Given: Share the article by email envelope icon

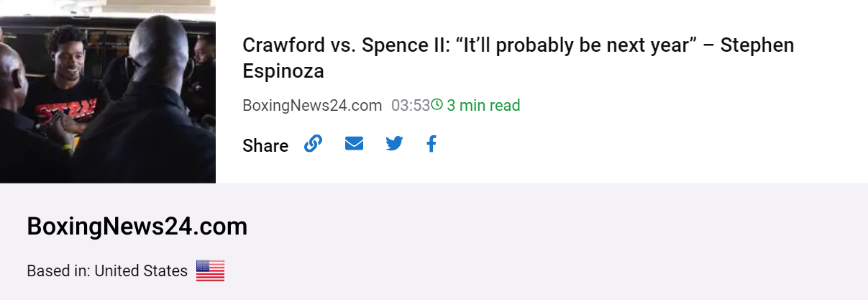Looking at the screenshot, I should pos(354,144).
